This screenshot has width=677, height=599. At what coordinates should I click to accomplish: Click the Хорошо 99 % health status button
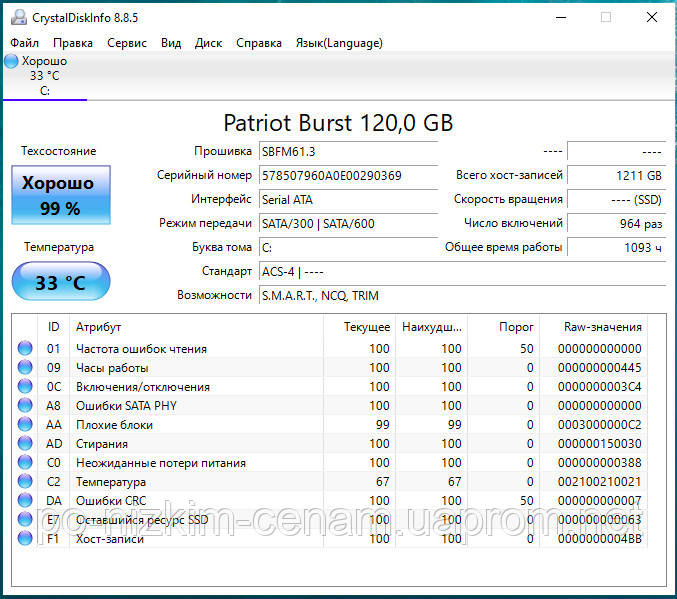tap(61, 195)
